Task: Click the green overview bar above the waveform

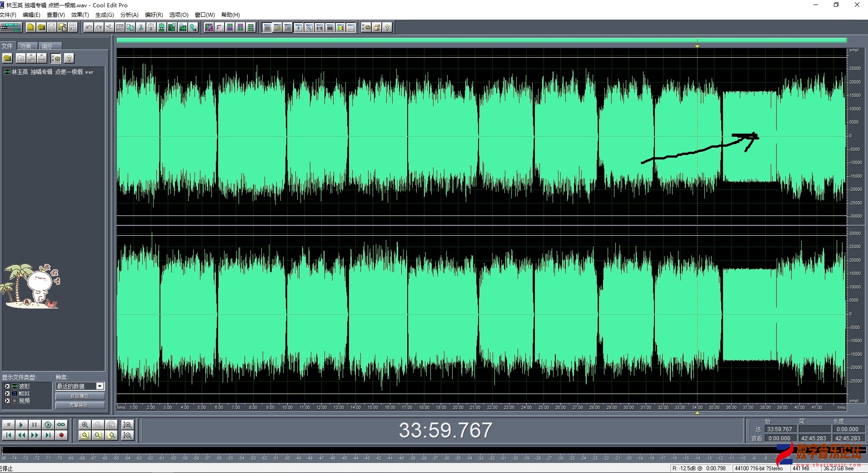Action: tap(481, 40)
